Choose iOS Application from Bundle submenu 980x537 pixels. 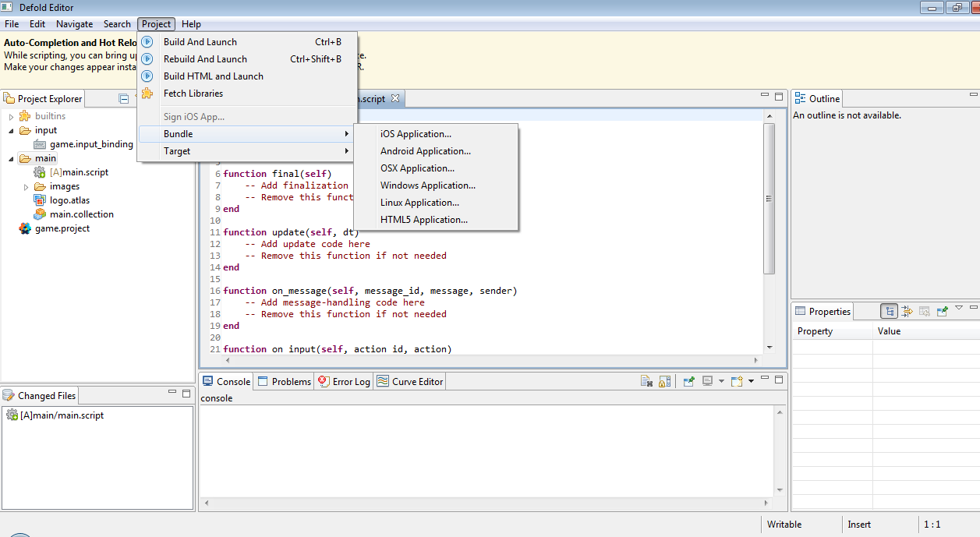pyautogui.click(x=436, y=134)
